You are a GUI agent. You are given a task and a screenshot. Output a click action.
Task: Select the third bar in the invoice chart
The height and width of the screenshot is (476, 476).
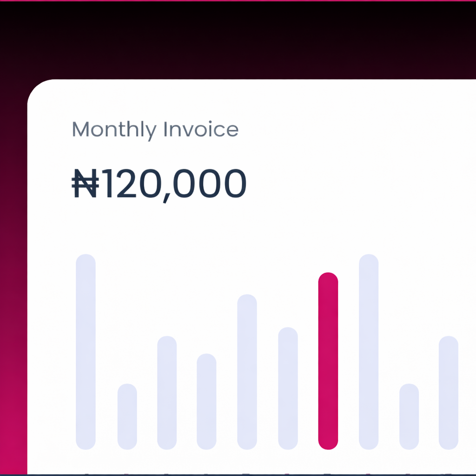pyautogui.click(x=167, y=392)
